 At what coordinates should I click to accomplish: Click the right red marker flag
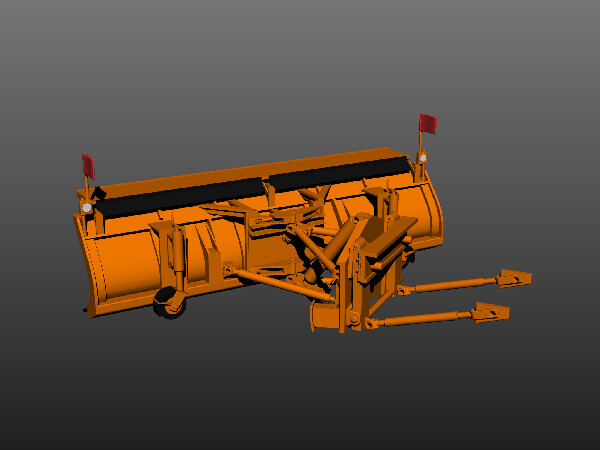click(x=428, y=123)
